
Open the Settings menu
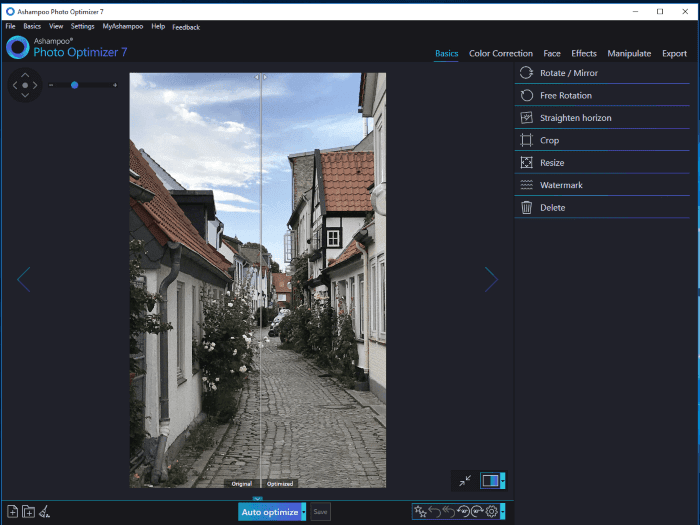click(83, 26)
